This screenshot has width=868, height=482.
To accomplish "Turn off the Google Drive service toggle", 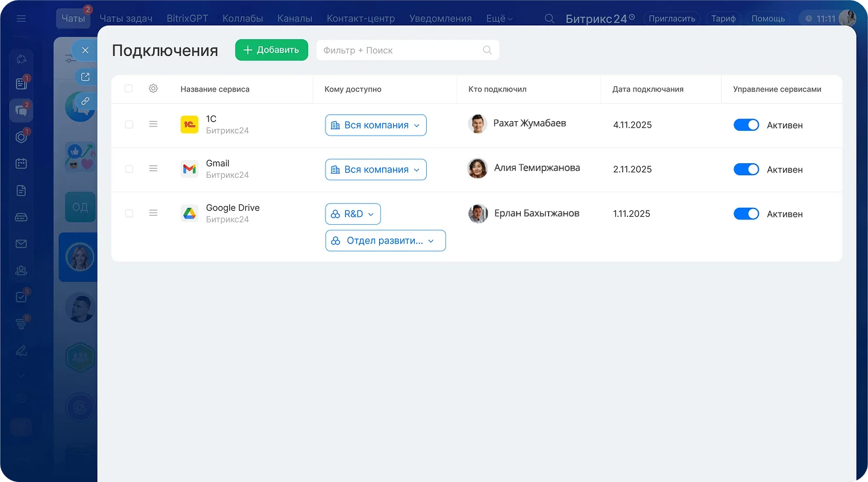I will pos(746,214).
